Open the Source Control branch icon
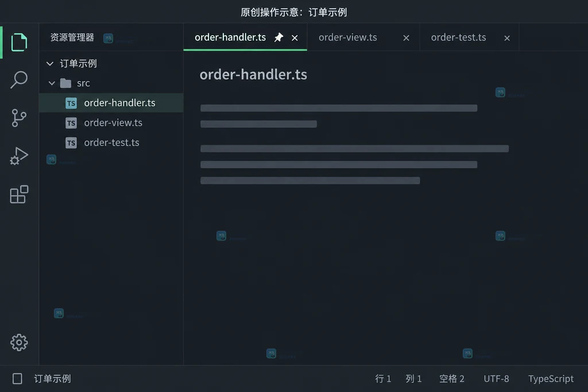Image resolution: width=588 pixels, height=392 pixels. point(19,118)
